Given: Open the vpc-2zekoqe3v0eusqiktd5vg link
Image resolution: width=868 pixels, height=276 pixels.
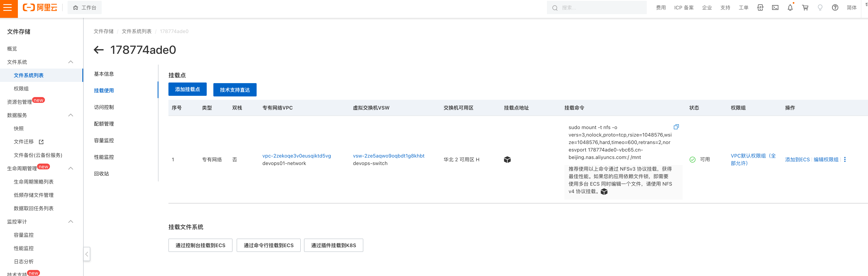Looking at the screenshot, I should tap(297, 156).
